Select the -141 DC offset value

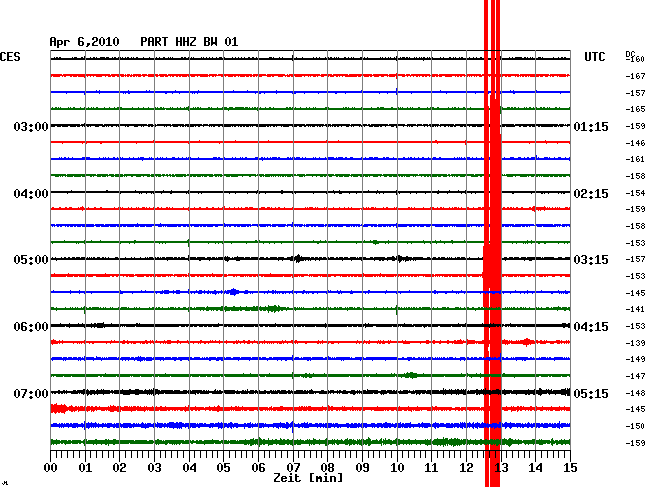click(x=635, y=310)
